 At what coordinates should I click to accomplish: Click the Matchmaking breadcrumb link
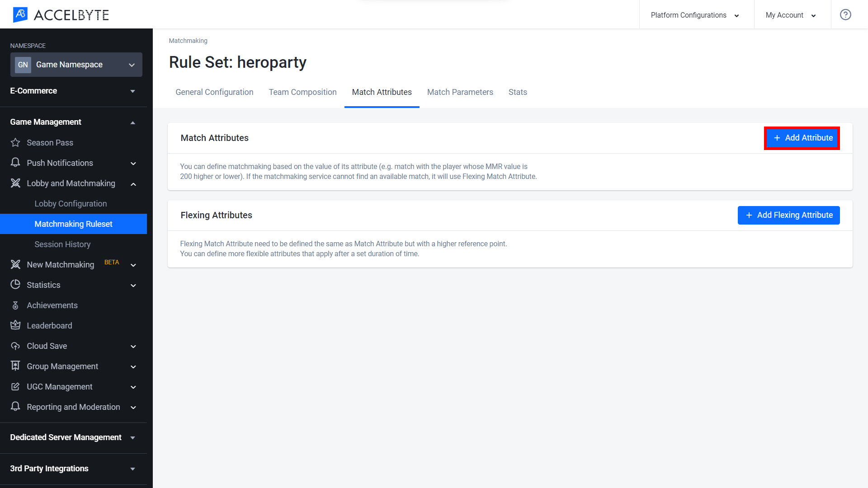(188, 41)
